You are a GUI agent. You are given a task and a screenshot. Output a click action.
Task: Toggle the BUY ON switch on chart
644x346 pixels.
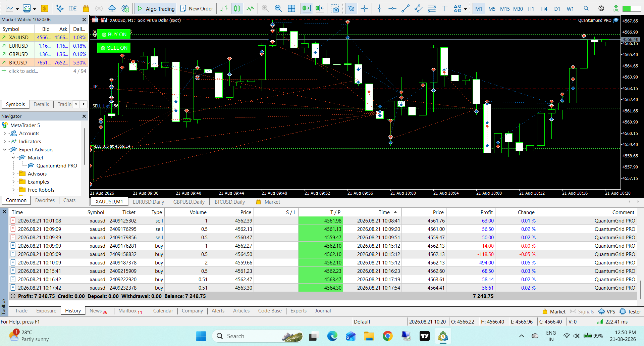click(x=114, y=35)
